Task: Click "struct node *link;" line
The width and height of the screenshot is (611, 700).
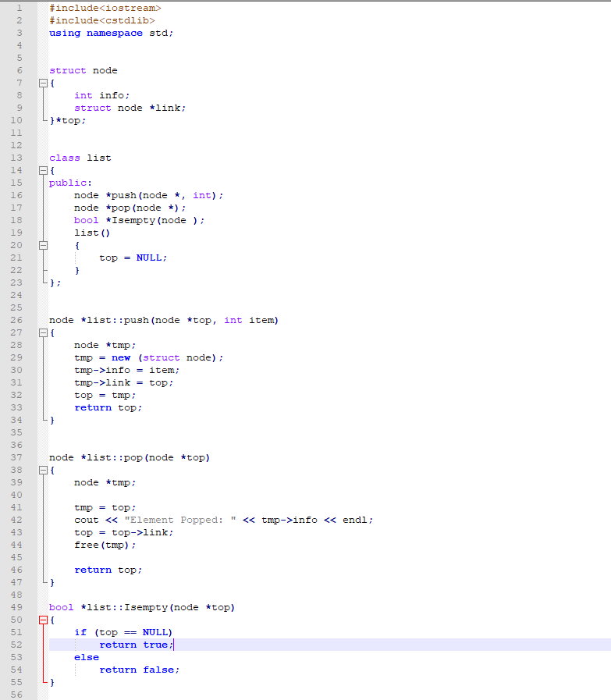Action: tap(130, 108)
